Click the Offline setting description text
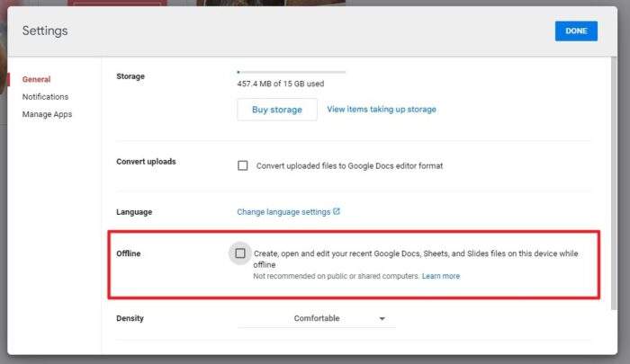630x364 pixels. pyautogui.click(x=416, y=259)
